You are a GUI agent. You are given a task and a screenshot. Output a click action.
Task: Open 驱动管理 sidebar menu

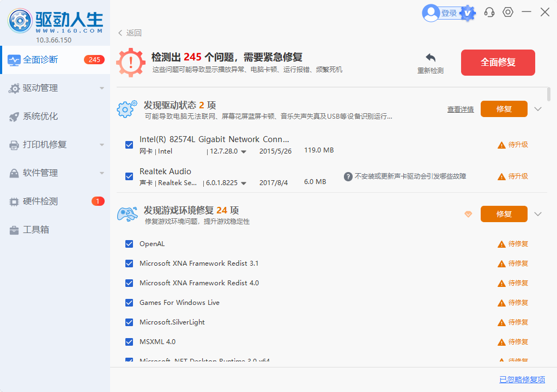tap(55, 88)
